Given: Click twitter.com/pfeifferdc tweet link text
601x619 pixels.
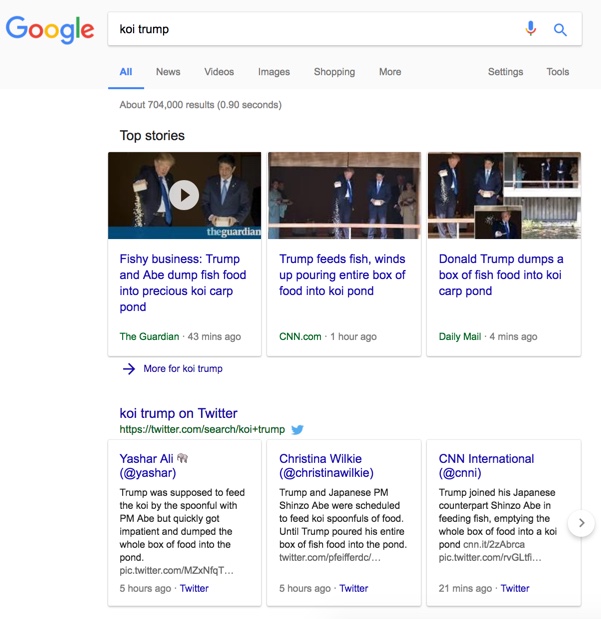Looking at the screenshot, I should pos(330,557).
